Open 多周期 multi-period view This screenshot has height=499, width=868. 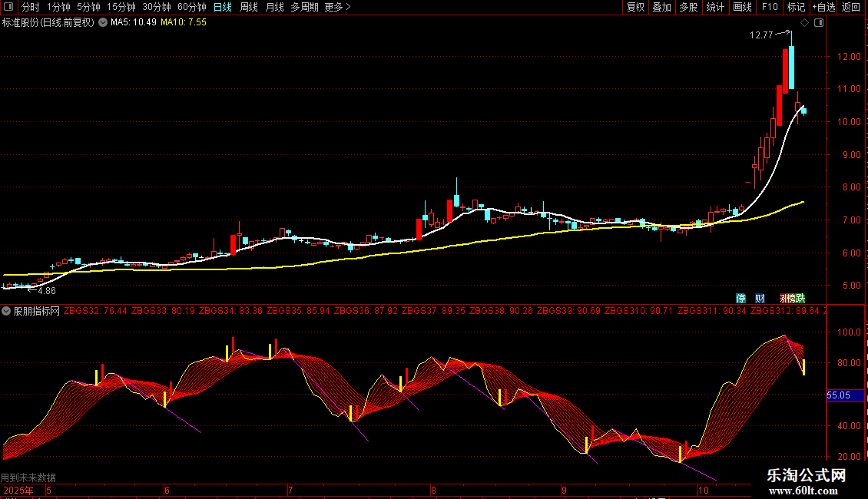(304, 7)
